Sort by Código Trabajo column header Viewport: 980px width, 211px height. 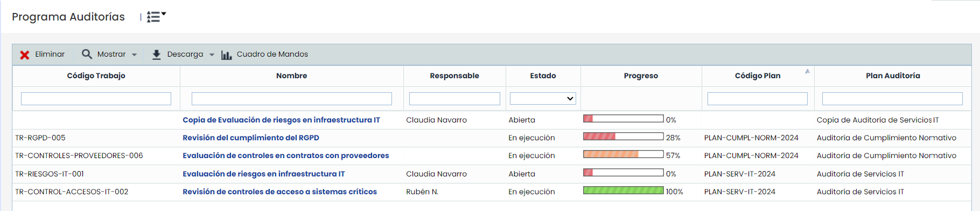coord(96,76)
